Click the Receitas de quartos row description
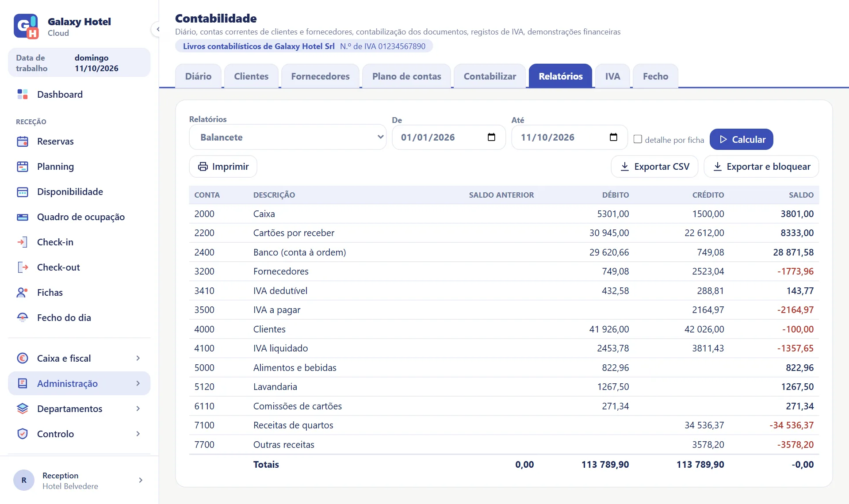The height and width of the screenshot is (504, 849). [293, 425]
